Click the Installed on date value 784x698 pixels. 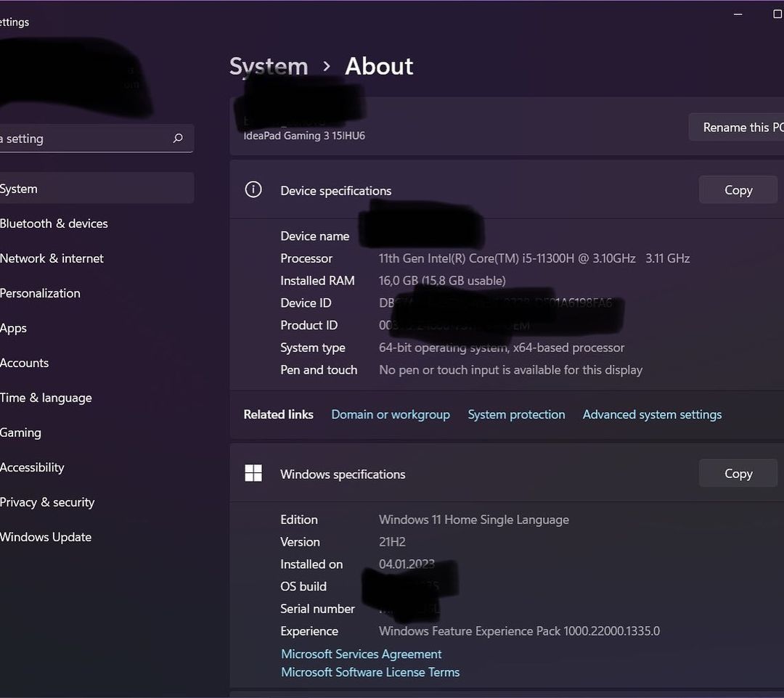pos(407,564)
